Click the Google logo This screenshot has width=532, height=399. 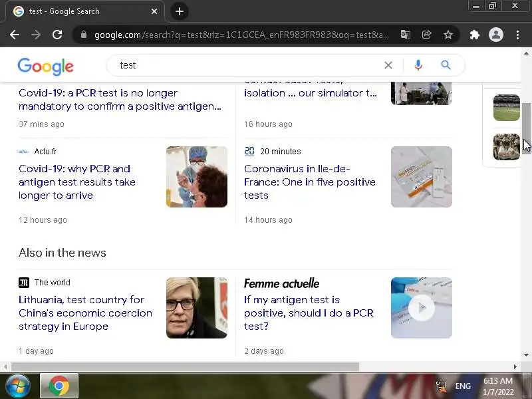45,66
